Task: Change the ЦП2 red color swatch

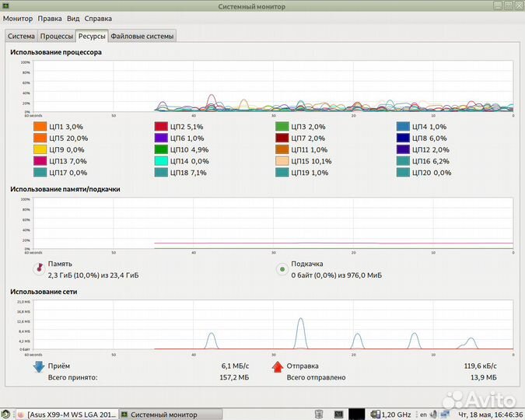Action: 161,127
